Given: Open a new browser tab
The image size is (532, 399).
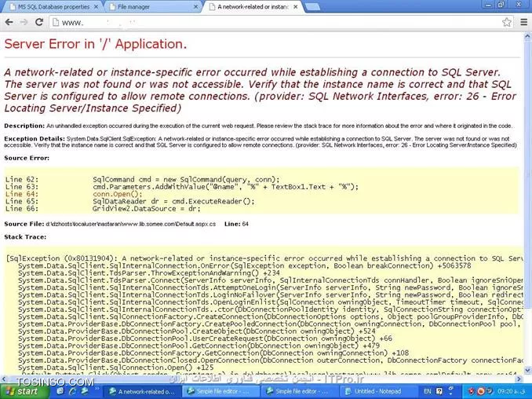Looking at the screenshot, I should point(312,7).
